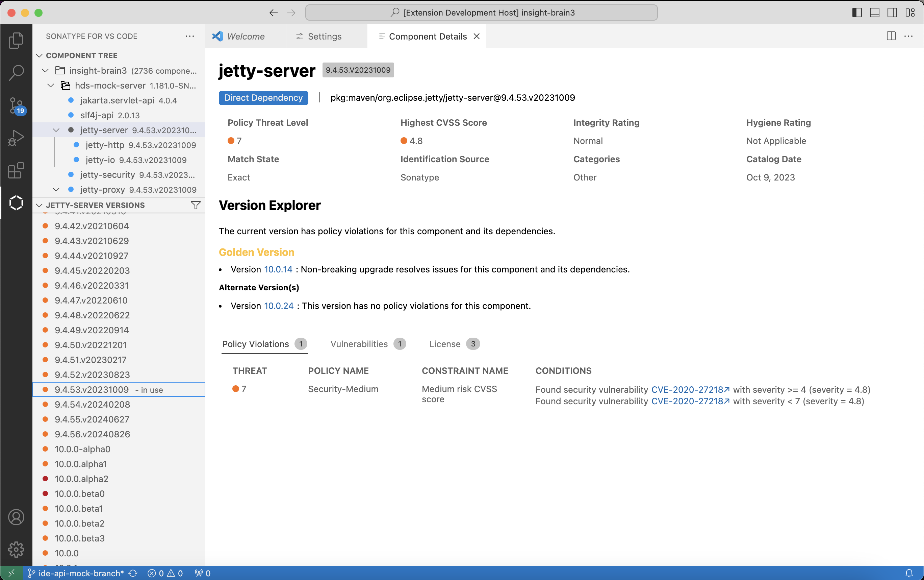Select jetty-security in component tree
The height and width of the screenshot is (580, 924).
pos(119,175)
